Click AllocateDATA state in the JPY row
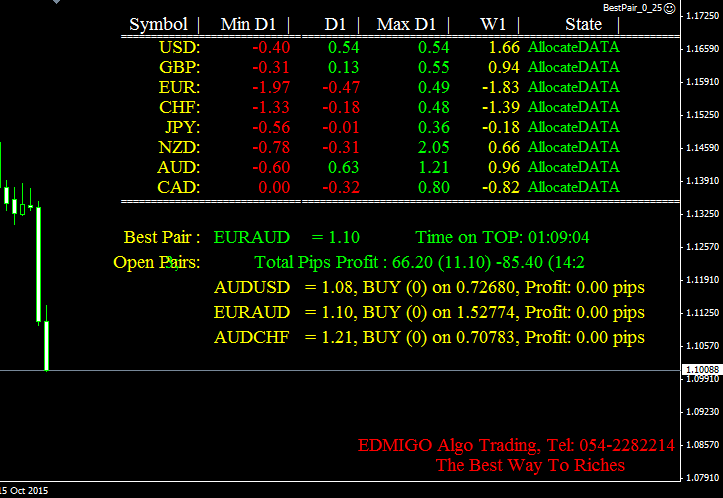The width and height of the screenshot is (723, 498). [x=574, y=127]
